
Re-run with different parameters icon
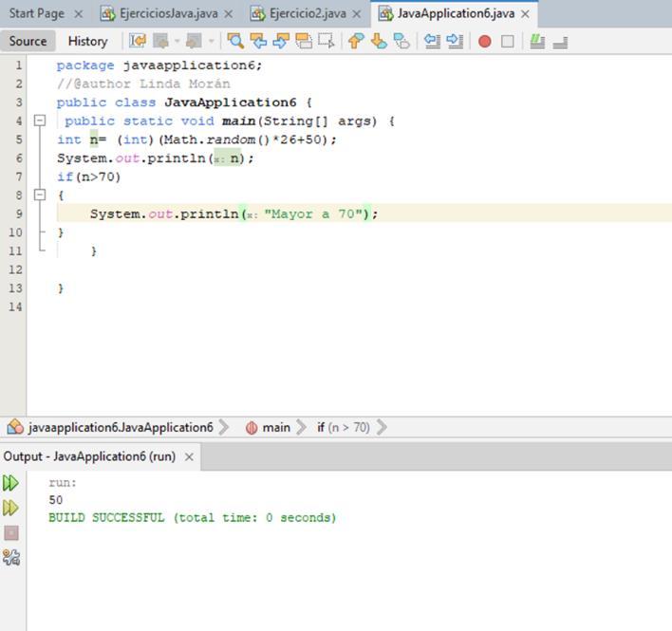[10, 508]
